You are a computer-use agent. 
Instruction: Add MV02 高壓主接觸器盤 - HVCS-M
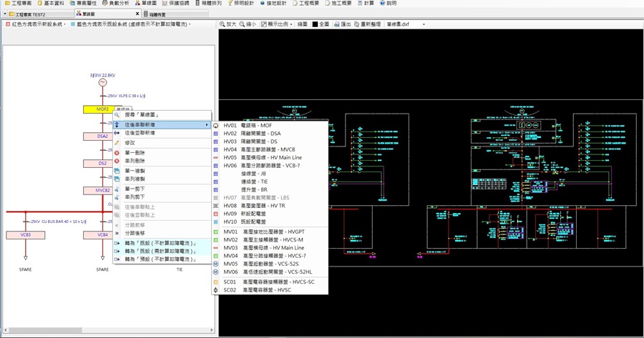[x=270, y=239]
